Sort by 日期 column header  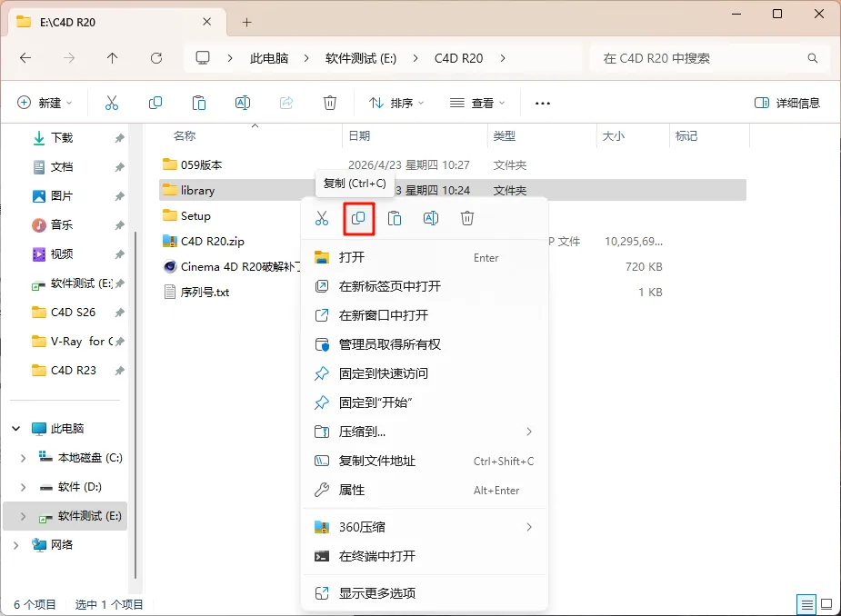tap(359, 136)
